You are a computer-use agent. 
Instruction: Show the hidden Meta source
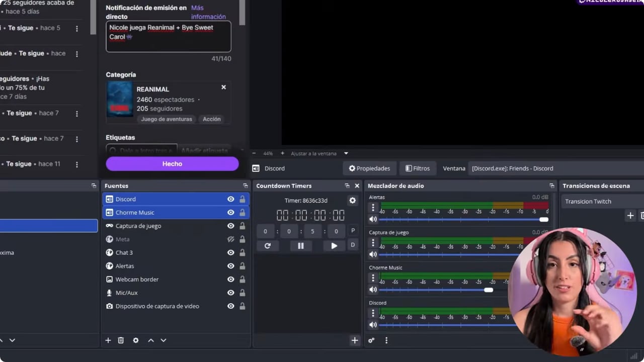(230, 239)
